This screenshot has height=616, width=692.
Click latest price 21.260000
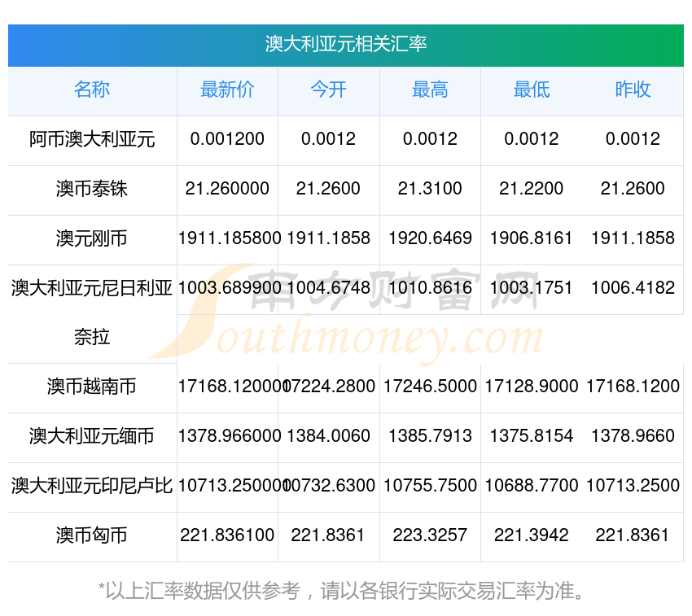pyautogui.click(x=227, y=189)
